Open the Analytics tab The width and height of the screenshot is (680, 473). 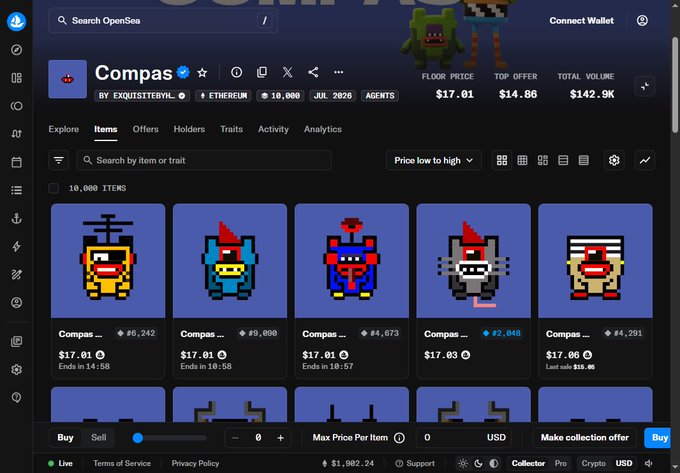pos(323,129)
